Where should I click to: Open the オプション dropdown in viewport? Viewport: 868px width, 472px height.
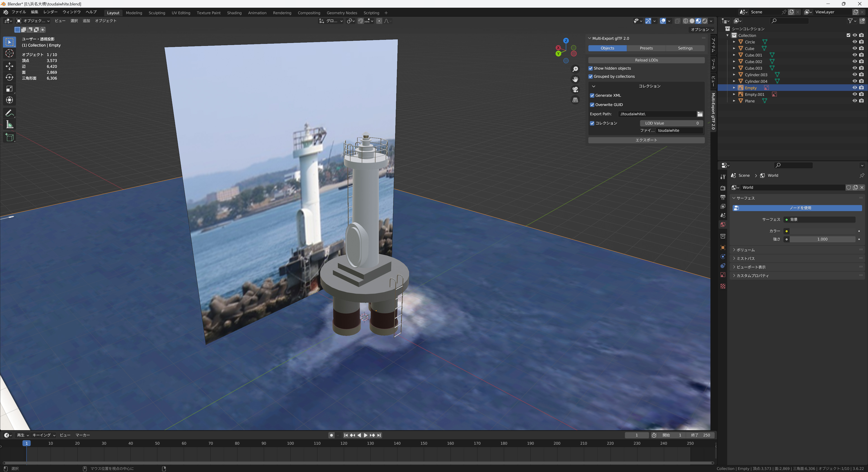(x=702, y=30)
